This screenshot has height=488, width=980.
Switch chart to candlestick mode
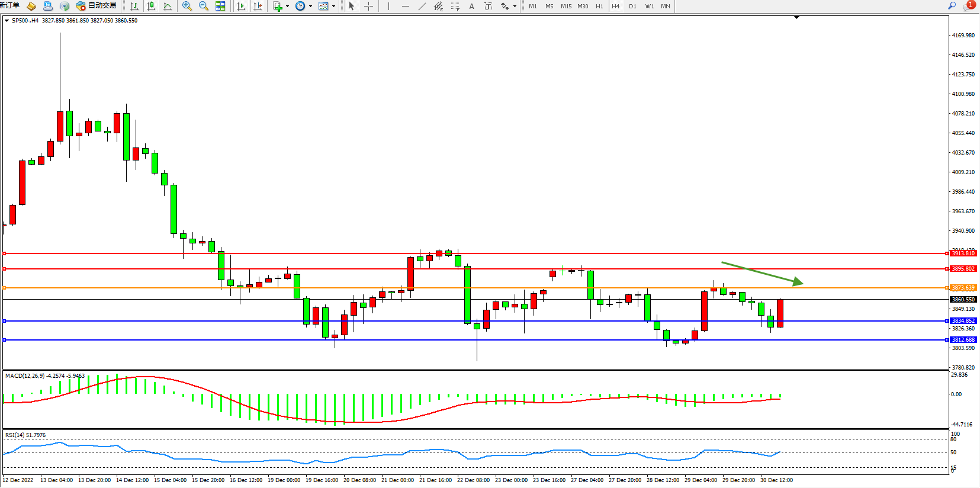click(151, 6)
